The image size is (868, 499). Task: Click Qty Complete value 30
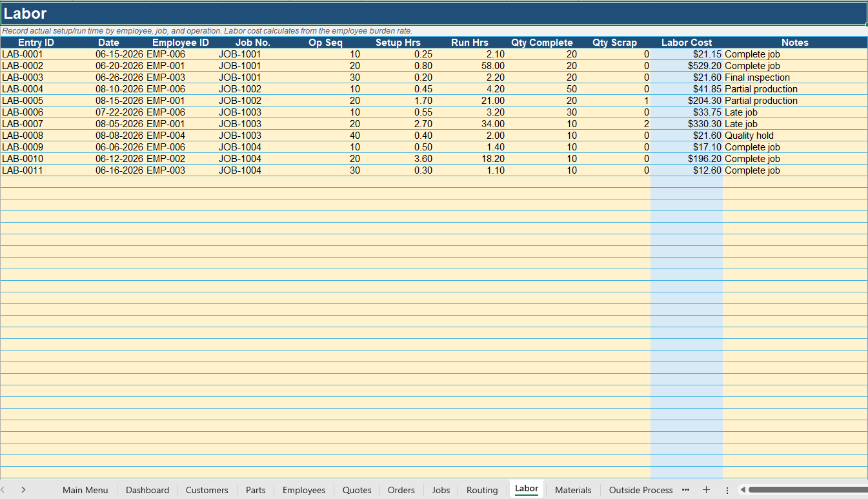(x=542, y=112)
